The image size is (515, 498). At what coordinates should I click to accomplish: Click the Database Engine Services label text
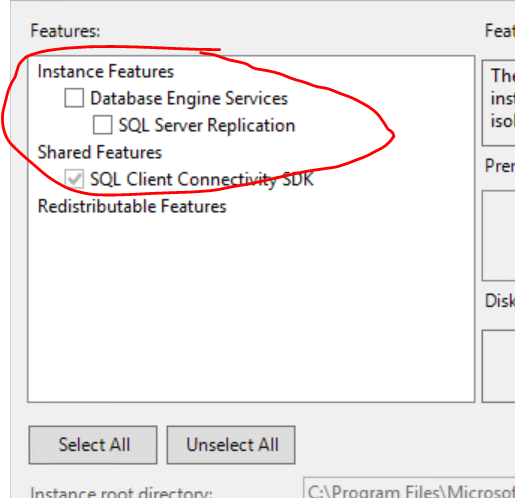pos(189,98)
